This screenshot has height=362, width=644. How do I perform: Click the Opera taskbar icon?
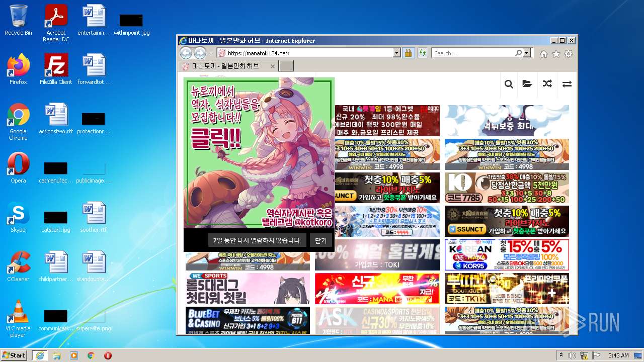108,355
